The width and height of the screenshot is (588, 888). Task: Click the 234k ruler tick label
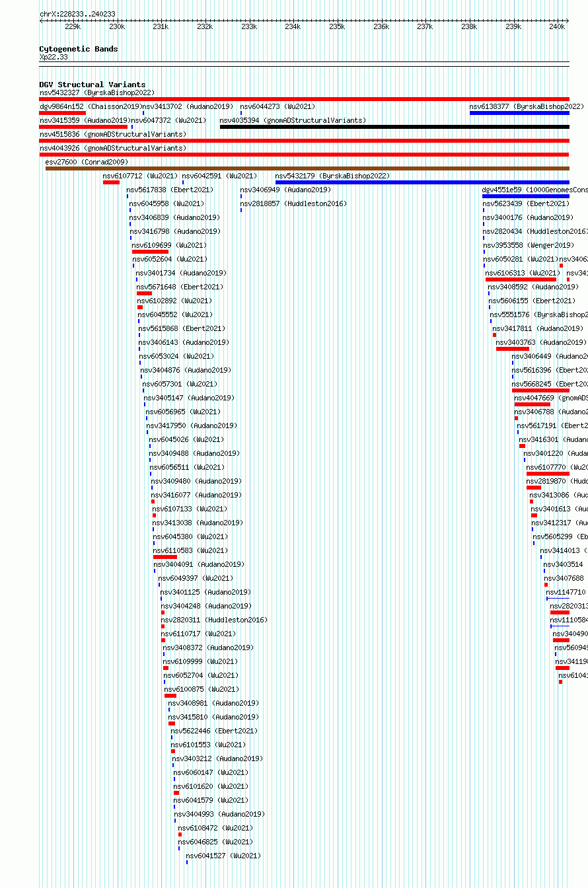click(x=293, y=26)
